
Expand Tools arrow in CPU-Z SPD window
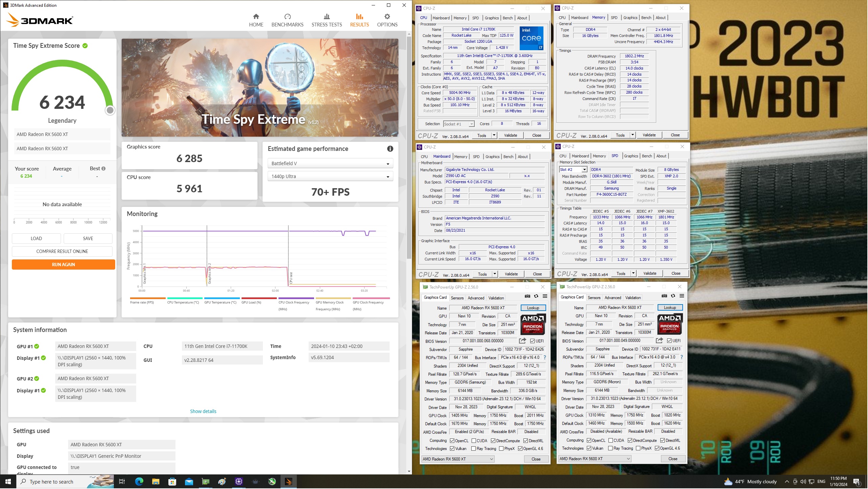(x=634, y=274)
